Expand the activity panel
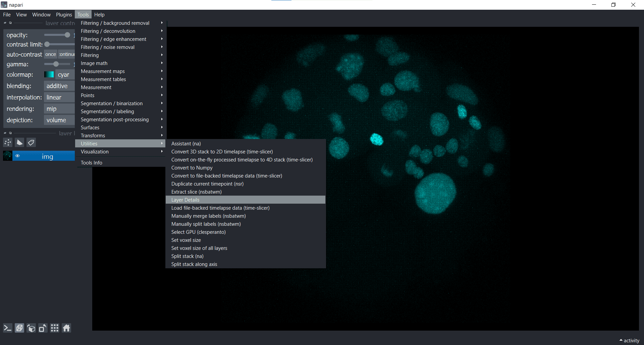The width and height of the screenshot is (644, 345). point(629,340)
